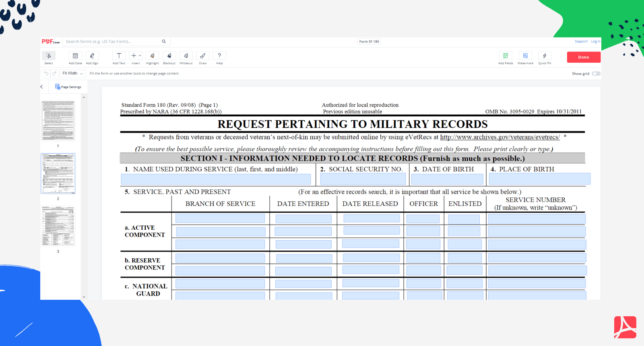Image resolution: width=644 pixels, height=346 pixels.
Task: Expand the Insert dropdown menu
Action: click(136, 56)
